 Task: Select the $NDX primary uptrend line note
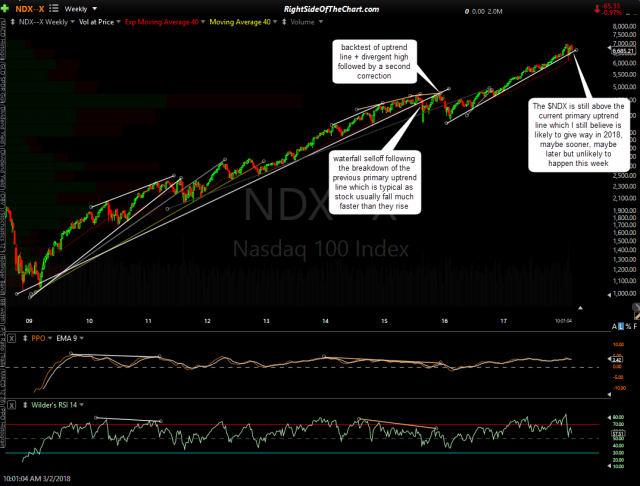[578, 135]
